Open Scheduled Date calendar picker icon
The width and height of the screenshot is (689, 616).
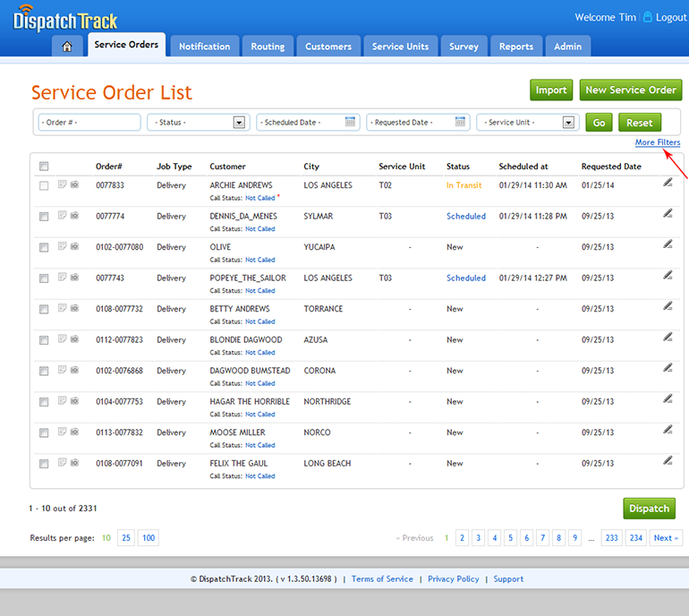coord(351,122)
